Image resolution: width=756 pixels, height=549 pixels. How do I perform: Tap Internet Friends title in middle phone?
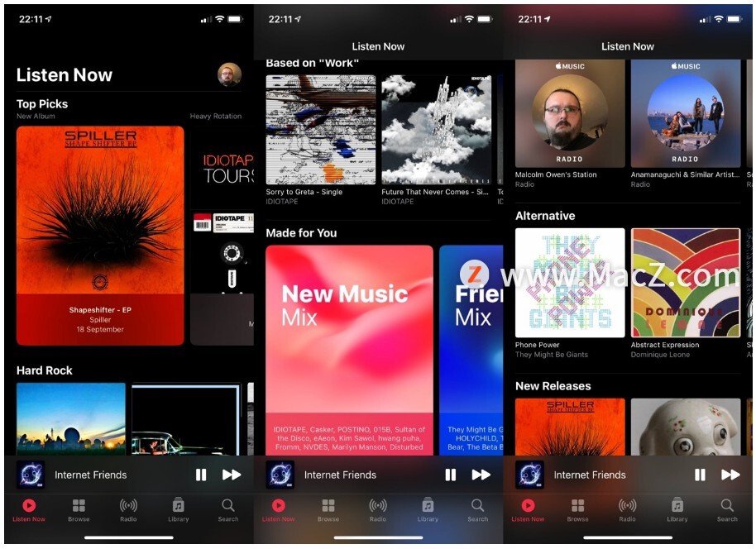[x=340, y=475]
